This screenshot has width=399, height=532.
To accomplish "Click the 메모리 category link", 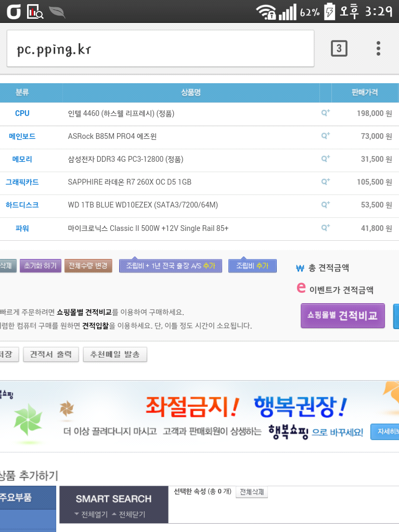I will point(22,159).
